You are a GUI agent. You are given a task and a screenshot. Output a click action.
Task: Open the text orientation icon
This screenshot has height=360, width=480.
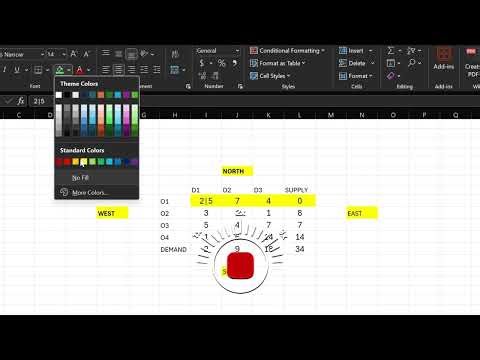[x=144, y=53]
